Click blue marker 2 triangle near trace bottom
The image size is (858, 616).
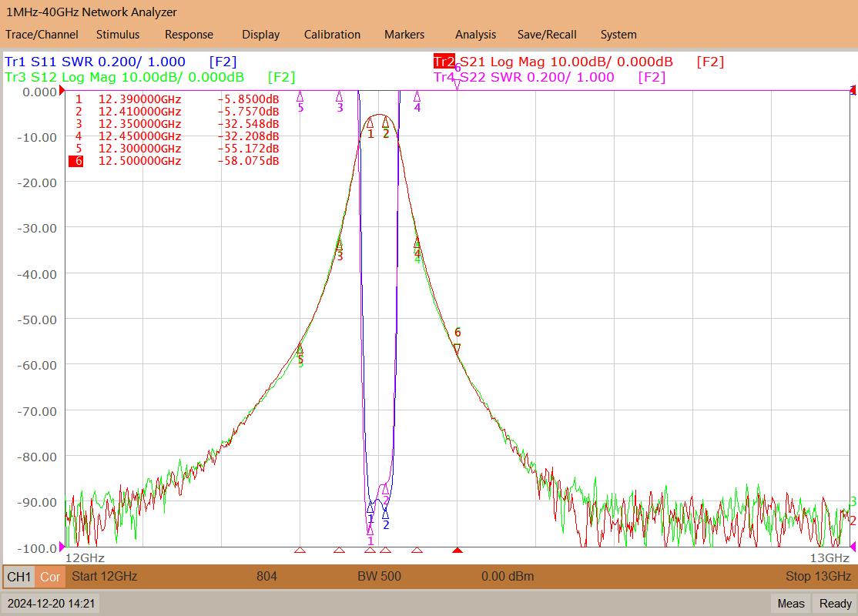coord(386,514)
